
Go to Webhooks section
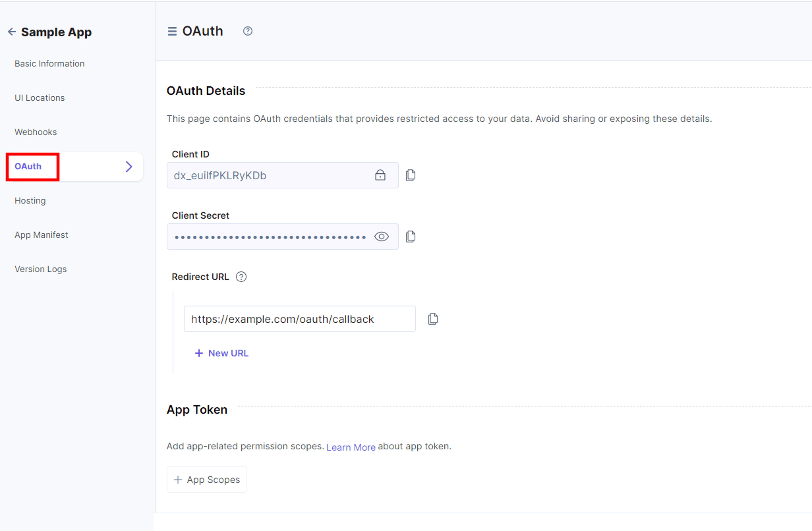[36, 132]
